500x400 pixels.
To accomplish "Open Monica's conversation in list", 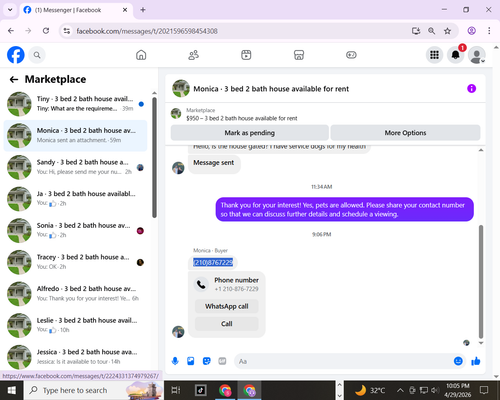I will 75,135.
